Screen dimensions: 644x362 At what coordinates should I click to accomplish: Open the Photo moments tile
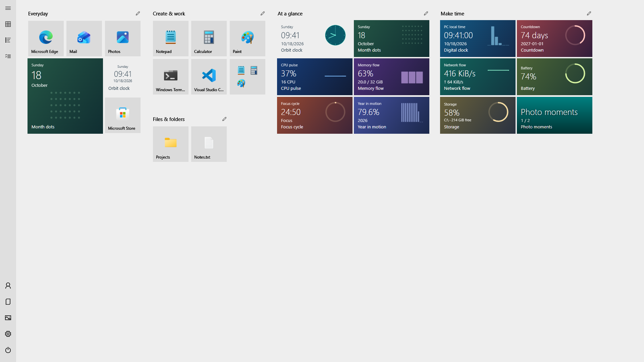554,115
